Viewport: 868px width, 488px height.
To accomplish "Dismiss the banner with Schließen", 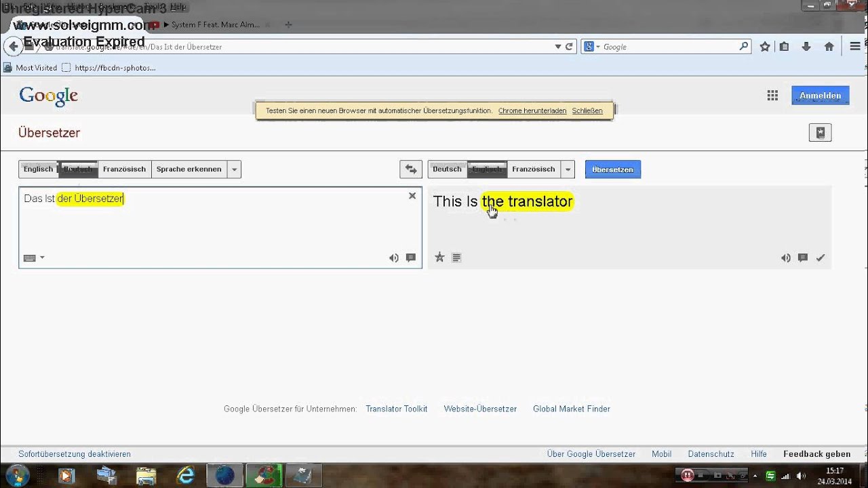I will [x=587, y=110].
